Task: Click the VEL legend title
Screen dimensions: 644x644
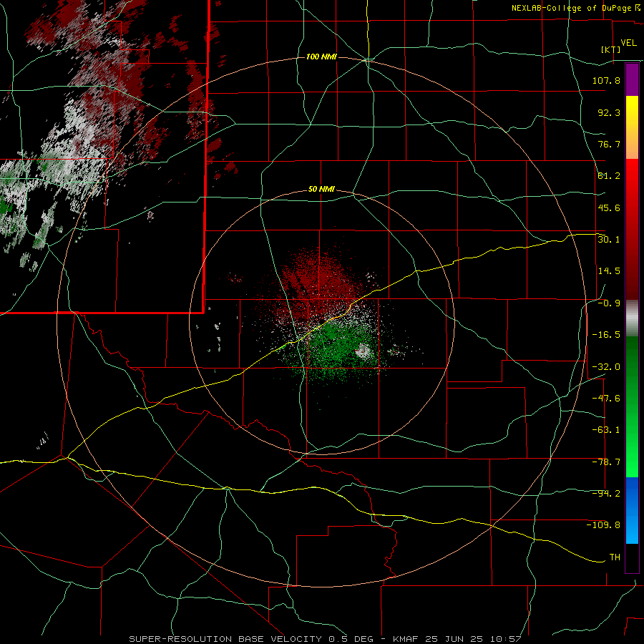Action: coord(628,43)
